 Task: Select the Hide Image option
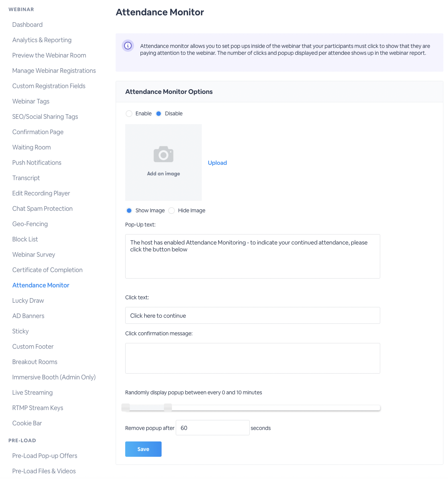172,210
